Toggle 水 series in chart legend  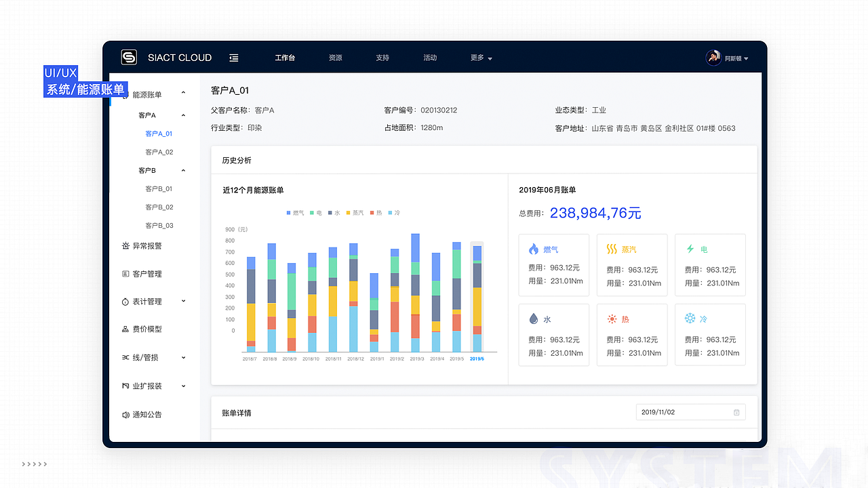(334, 213)
